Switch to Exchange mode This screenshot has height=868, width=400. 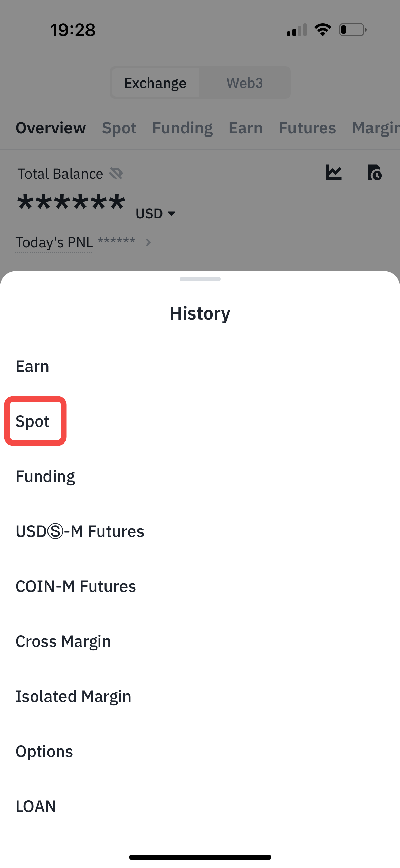[155, 83]
